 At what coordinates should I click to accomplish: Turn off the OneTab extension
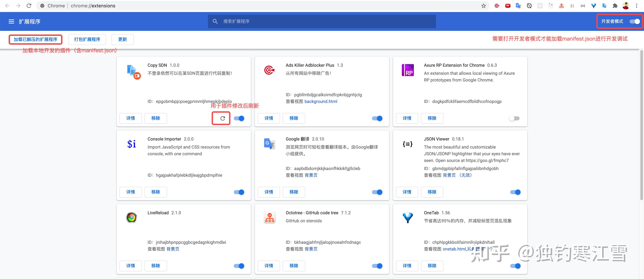pyautogui.click(x=515, y=266)
